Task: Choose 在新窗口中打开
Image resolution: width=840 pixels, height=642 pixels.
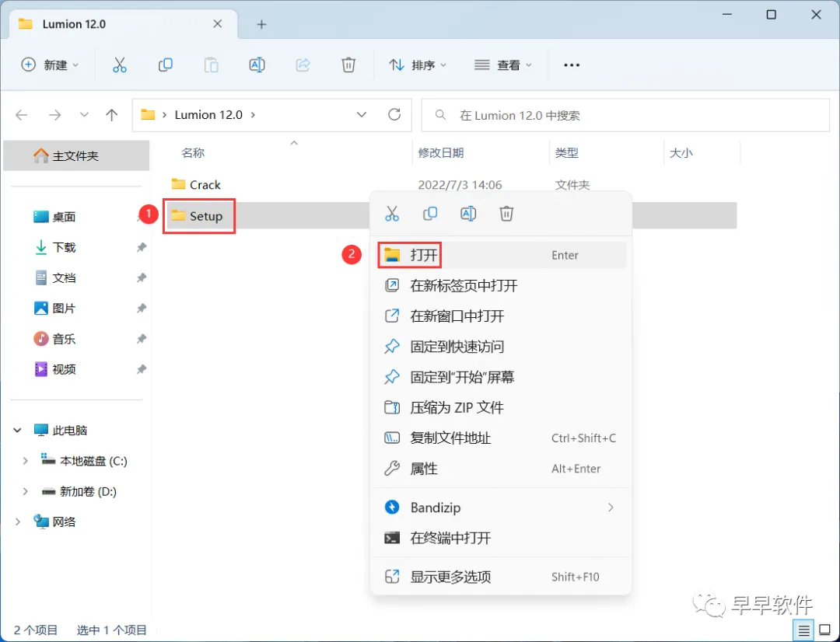Action: [502, 316]
